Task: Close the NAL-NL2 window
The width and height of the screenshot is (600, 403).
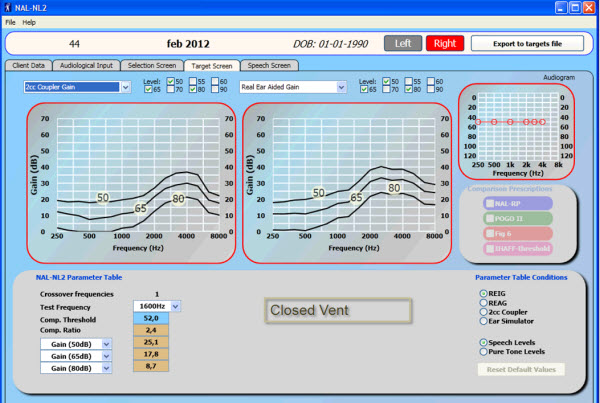Action: (589, 8)
